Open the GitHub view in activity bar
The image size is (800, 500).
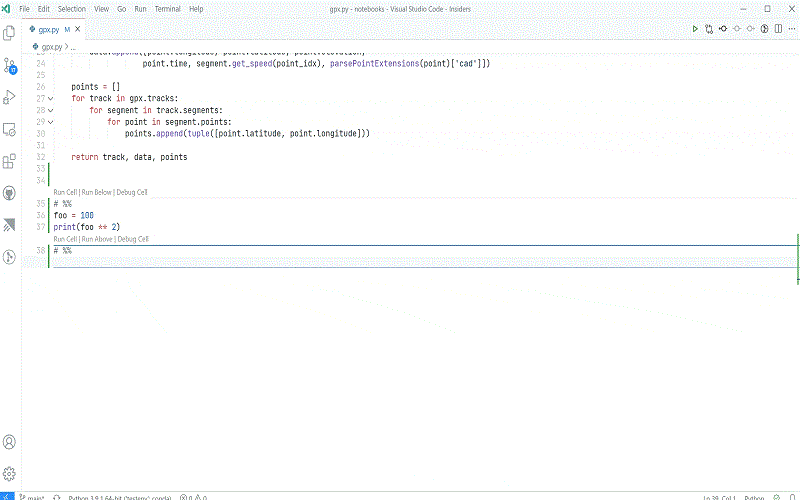9,193
